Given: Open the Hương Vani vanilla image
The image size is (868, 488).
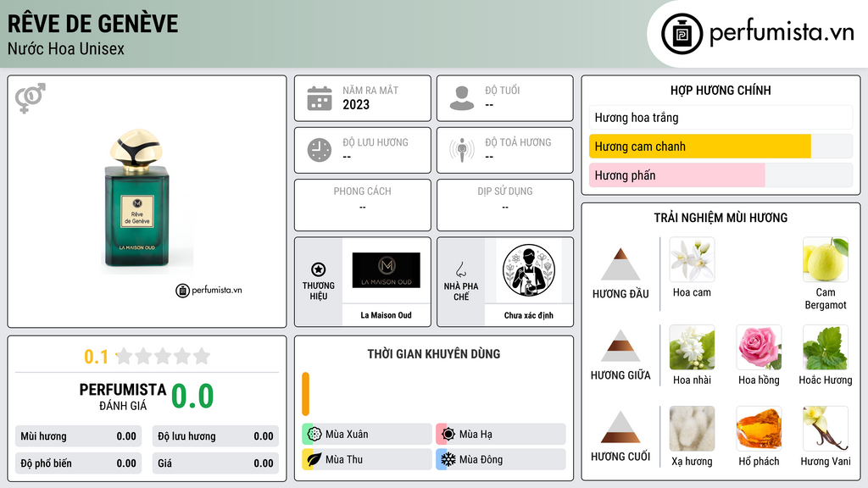Looking at the screenshot, I should pyautogui.click(x=826, y=429).
